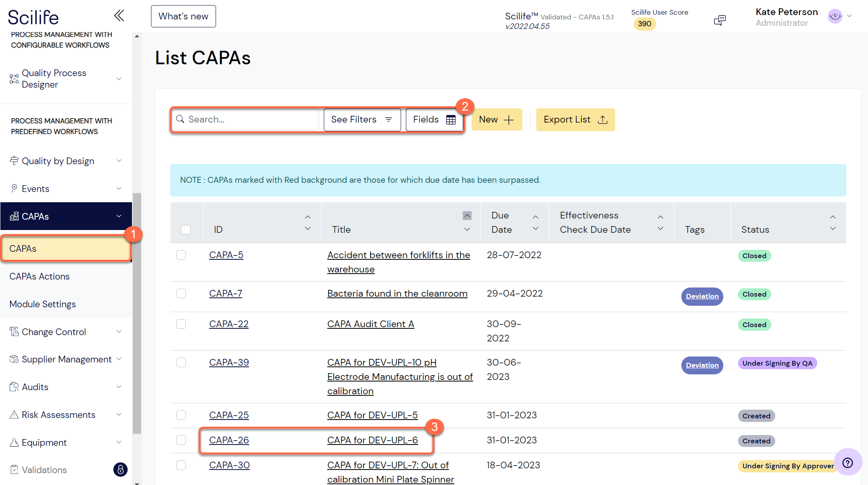Check the CAPA-25 row checkbox
868x485 pixels.
pos(181,415)
